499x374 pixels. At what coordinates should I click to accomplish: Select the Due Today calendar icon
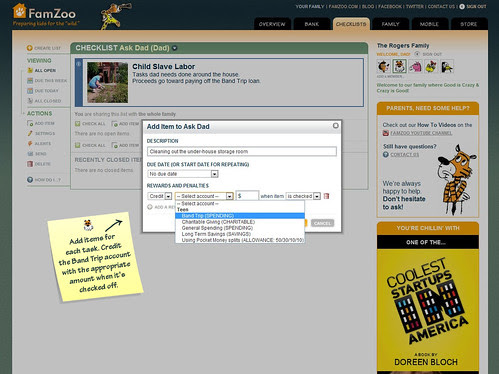click(30, 91)
